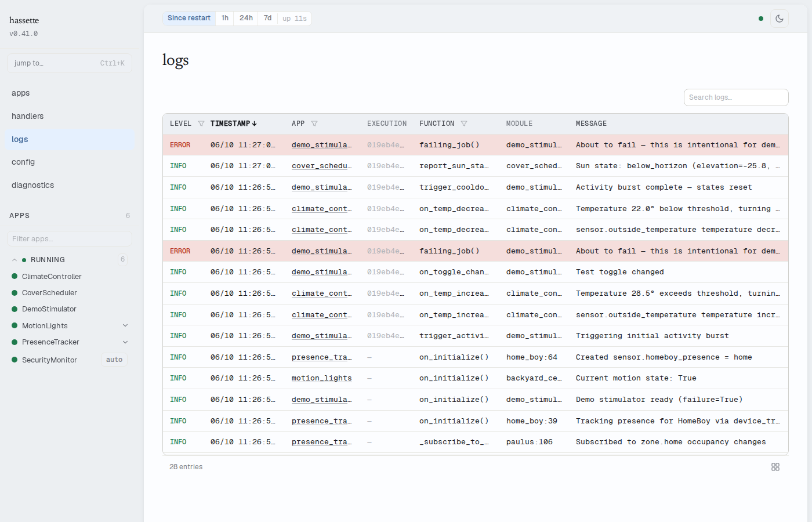
Task: Click the green connection status dot
Action: tap(761, 19)
